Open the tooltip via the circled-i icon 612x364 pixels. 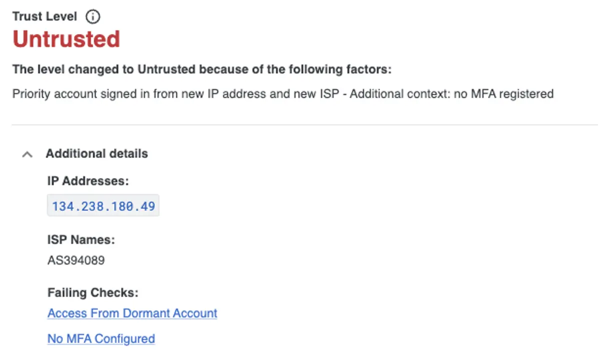pyautogui.click(x=93, y=16)
